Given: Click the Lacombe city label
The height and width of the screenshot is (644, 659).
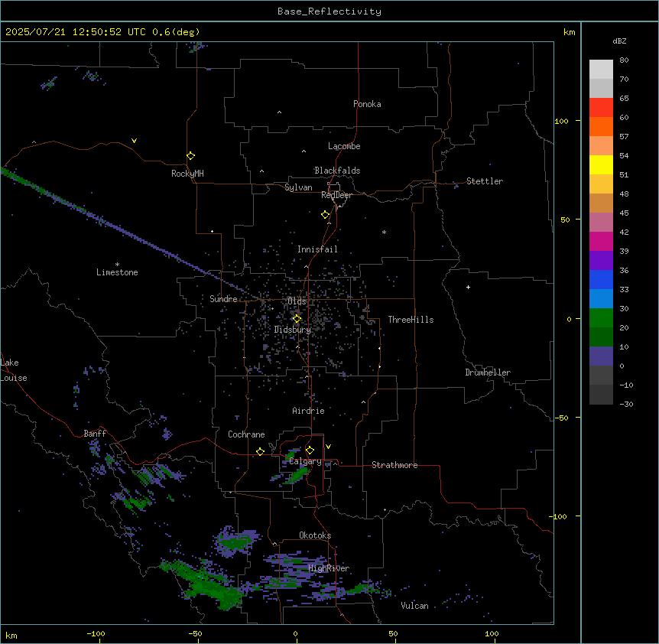Looking at the screenshot, I should coord(344,146).
